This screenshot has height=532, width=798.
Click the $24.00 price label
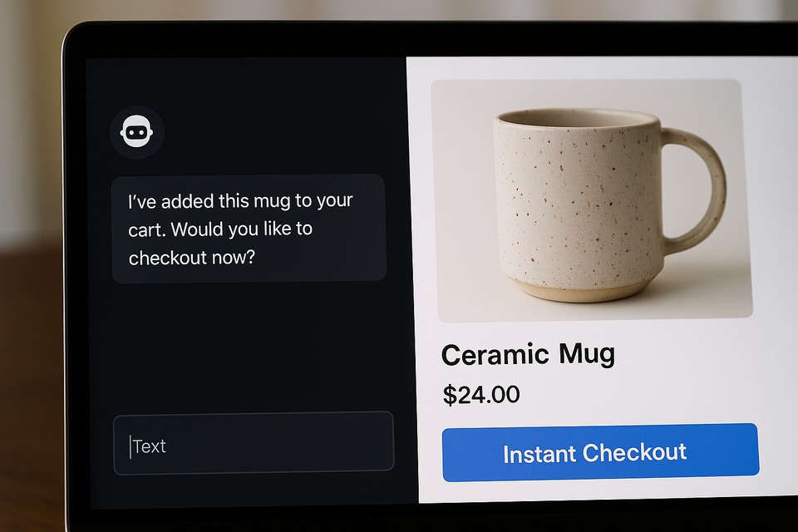click(x=481, y=395)
